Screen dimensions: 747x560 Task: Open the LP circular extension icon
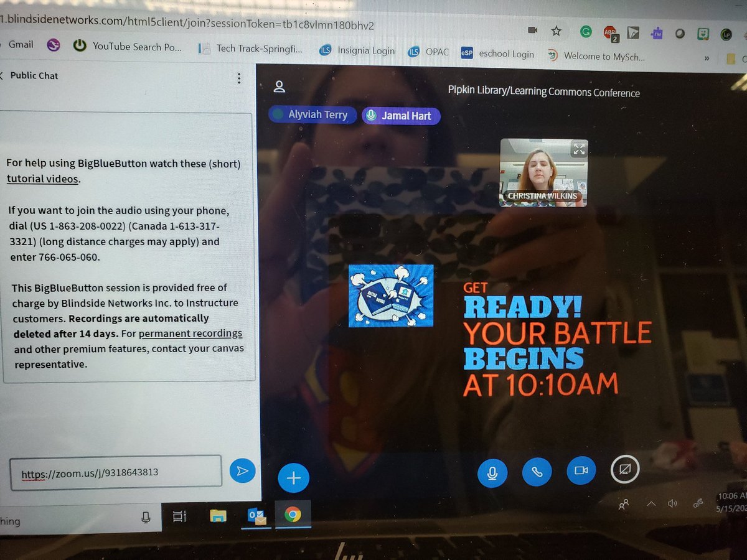click(726, 35)
